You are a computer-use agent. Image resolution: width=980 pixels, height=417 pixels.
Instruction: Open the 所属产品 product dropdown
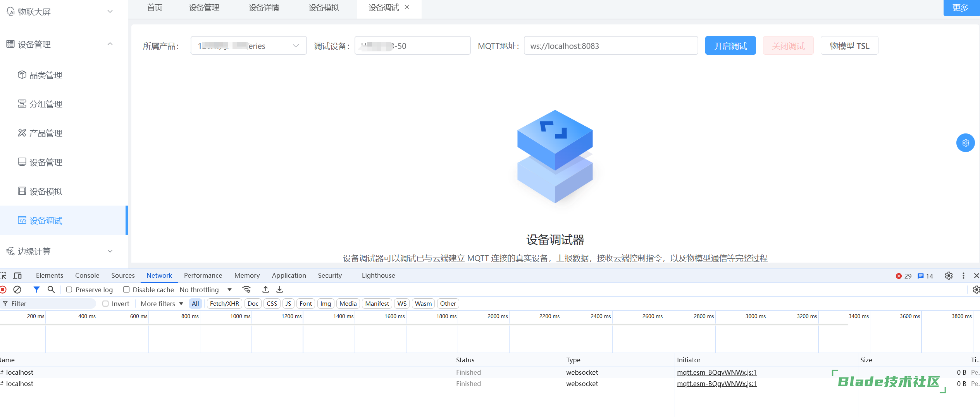248,46
